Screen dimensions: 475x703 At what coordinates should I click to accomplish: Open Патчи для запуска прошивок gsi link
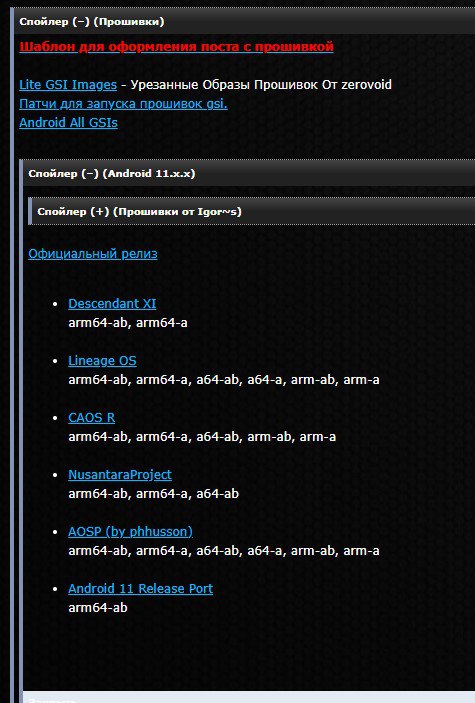coord(123,104)
